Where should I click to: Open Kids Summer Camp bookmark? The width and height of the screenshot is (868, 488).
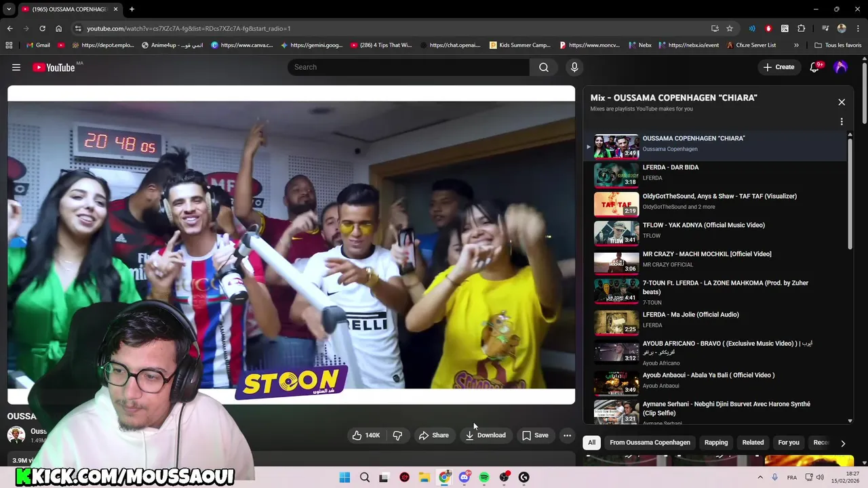point(520,45)
